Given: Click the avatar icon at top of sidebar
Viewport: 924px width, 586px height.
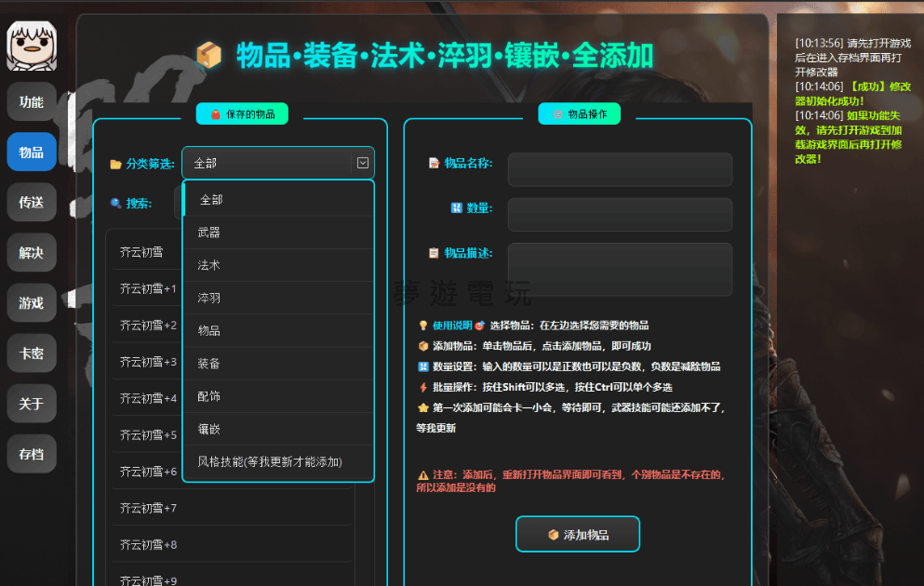Looking at the screenshot, I should (32, 46).
